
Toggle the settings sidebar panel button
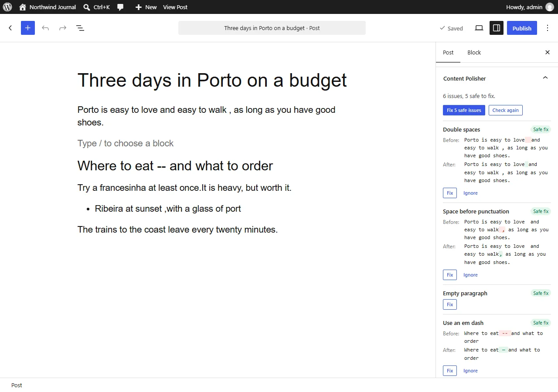click(x=497, y=28)
